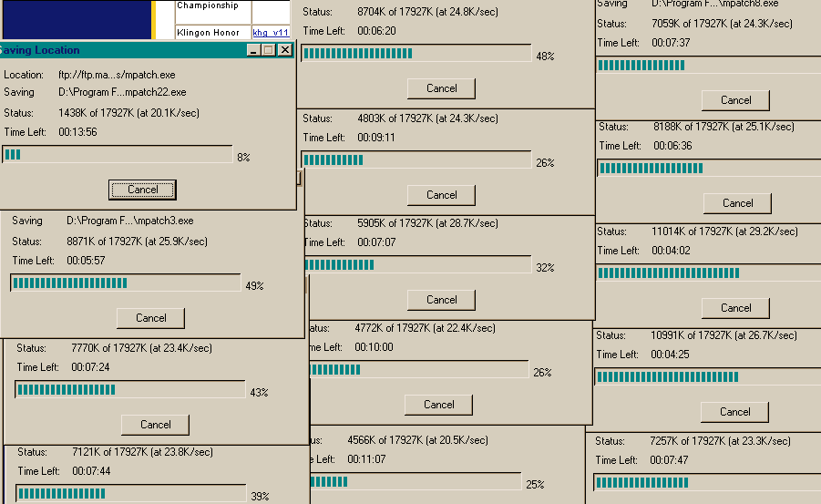Image resolution: width=821 pixels, height=504 pixels.
Task: Click the path D:\Program F...\mpatch8.exe
Action: click(715, 4)
